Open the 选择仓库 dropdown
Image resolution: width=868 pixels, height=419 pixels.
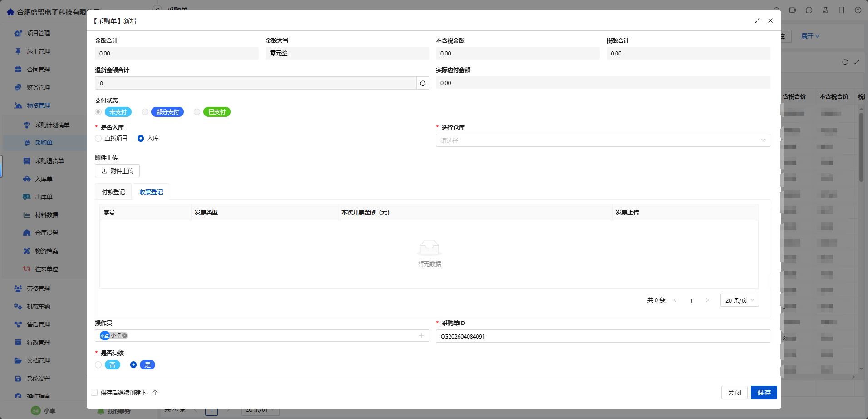coord(602,140)
